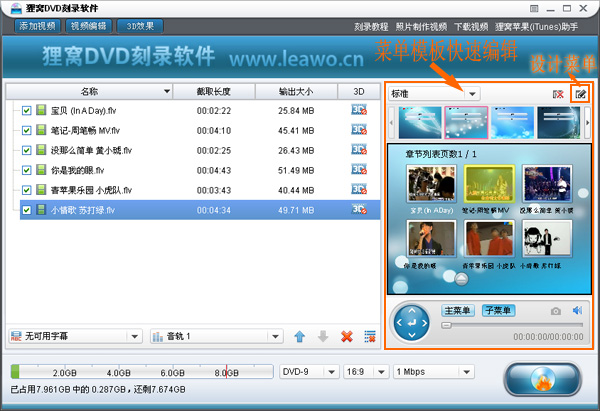
Task: Open the window options menu icon in title bar
Action: [x=534, y=8]
